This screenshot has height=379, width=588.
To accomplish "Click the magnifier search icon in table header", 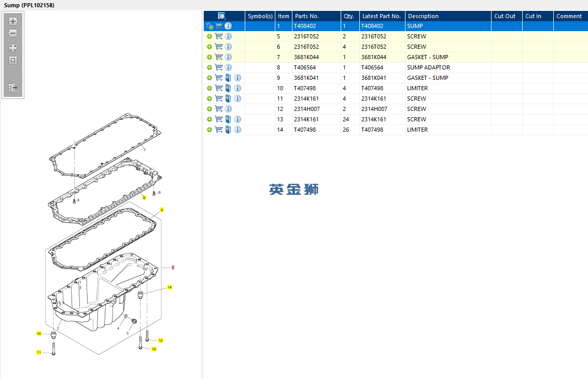I will [x=221, y=16].
